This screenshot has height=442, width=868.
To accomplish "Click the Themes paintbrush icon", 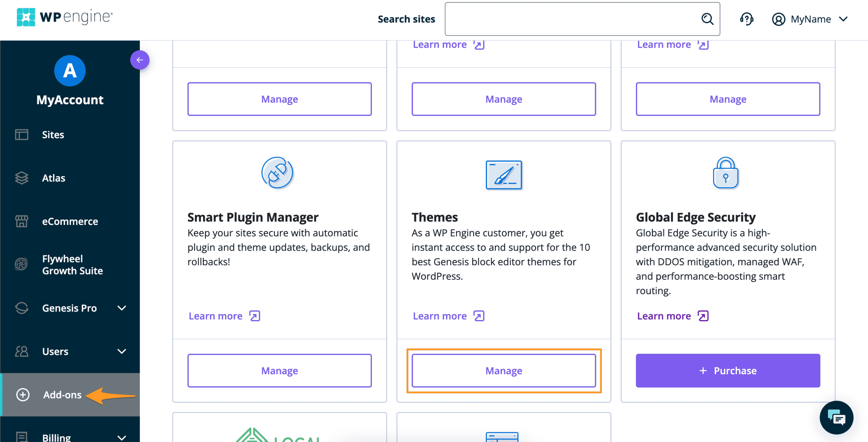I will 504,175.
